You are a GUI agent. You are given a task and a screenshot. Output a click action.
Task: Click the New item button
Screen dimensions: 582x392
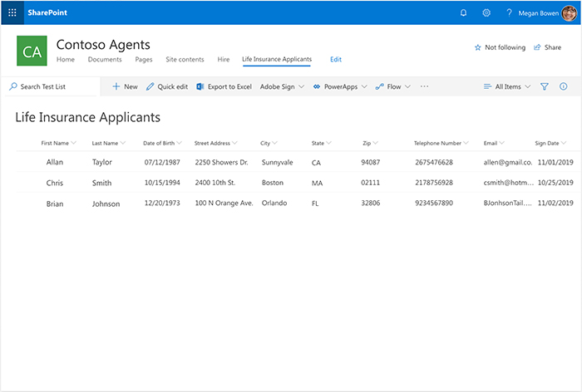(125, 86)
